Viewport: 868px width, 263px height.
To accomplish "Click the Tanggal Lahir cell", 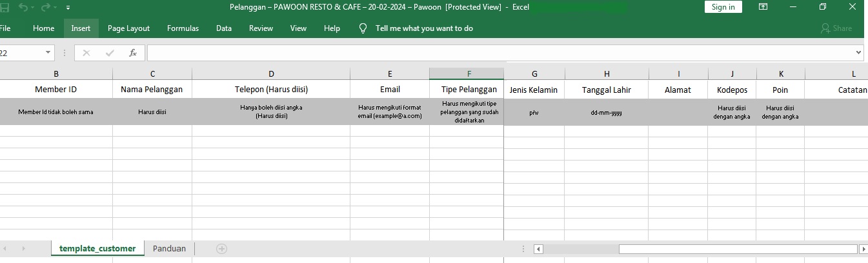I will pos(607,90).
